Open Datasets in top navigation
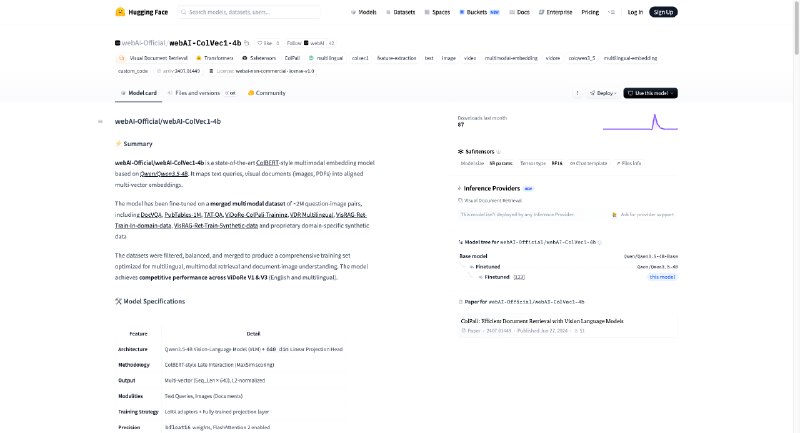This screenshot has width=800, height=433. point(401,12)
